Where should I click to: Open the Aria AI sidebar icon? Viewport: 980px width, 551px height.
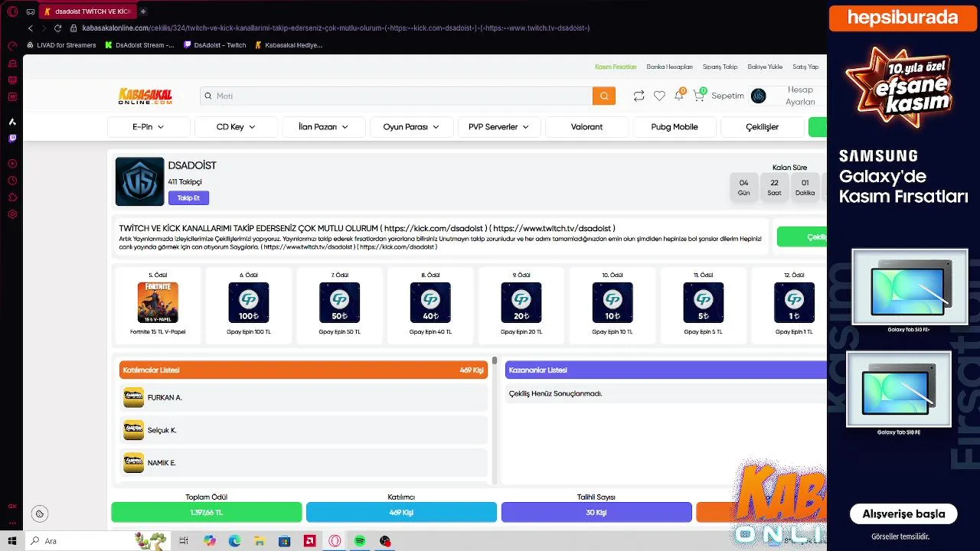point(12,122)
